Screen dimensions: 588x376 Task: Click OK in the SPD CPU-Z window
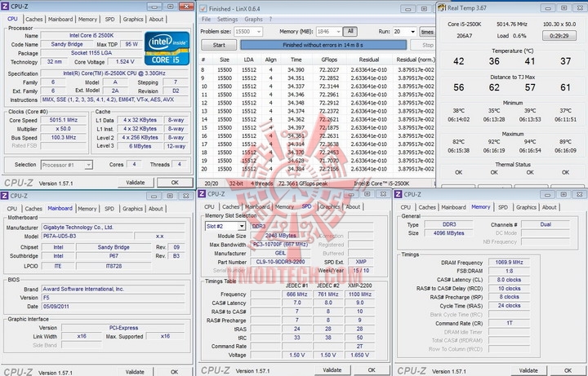tap(372, 370)
